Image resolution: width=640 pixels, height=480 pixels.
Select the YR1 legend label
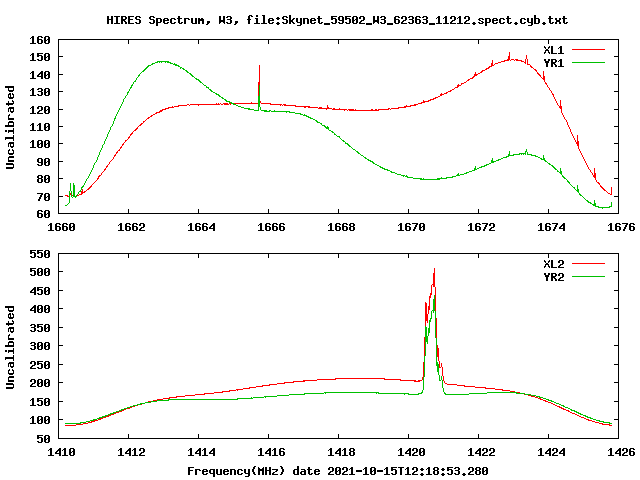(x=553, y=63)
